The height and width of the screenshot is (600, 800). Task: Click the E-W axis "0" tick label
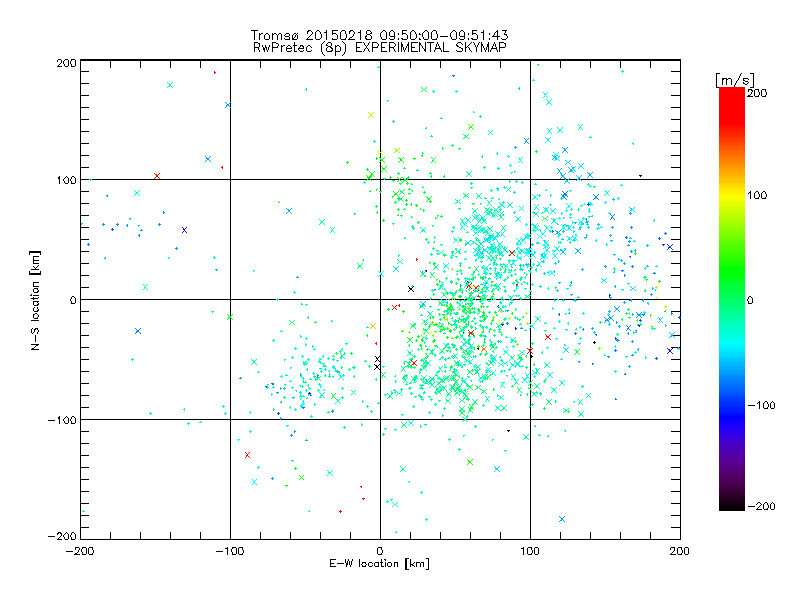point(380,551)
